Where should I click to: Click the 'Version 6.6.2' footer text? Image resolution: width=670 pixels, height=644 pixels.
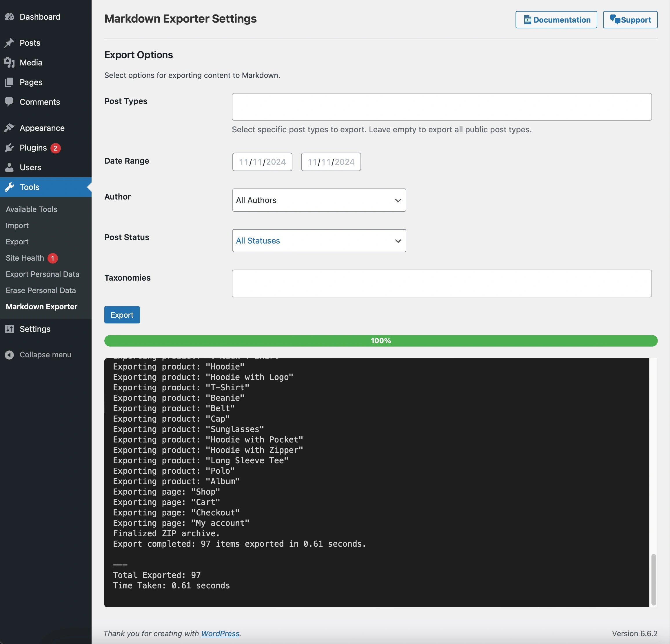[x=635, y=633]
